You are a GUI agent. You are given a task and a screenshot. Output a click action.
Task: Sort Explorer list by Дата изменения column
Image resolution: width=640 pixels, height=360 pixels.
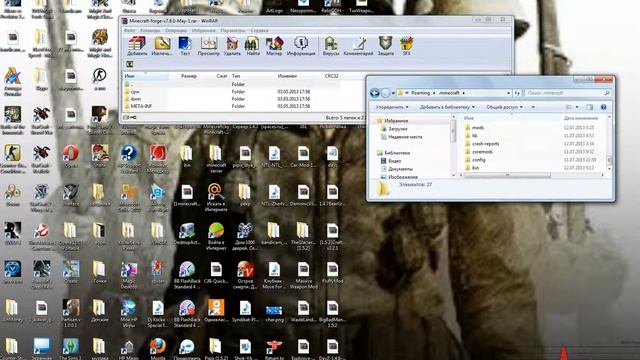tap(581, 118)
